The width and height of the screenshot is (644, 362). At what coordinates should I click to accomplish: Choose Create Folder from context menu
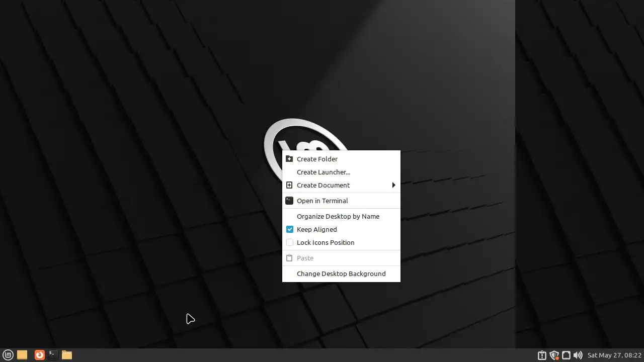tap(341, 159)
